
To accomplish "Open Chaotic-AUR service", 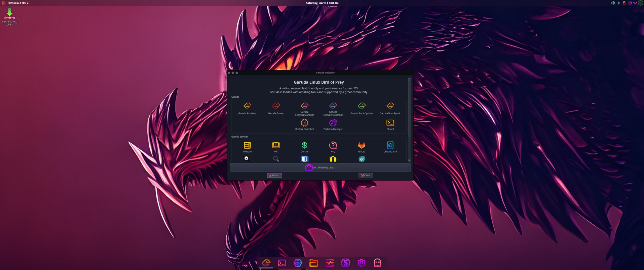I will pyautogui.click(x=390, y=147).
